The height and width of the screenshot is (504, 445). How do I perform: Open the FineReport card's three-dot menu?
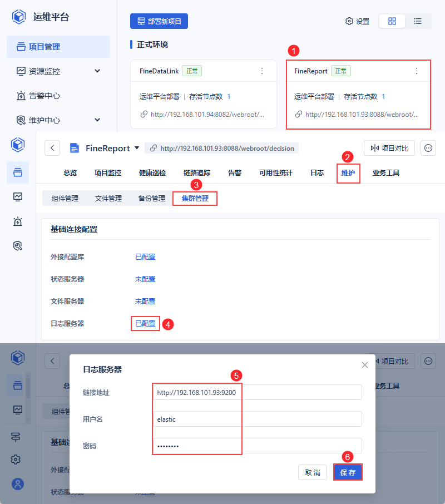[x=417, y=71]
